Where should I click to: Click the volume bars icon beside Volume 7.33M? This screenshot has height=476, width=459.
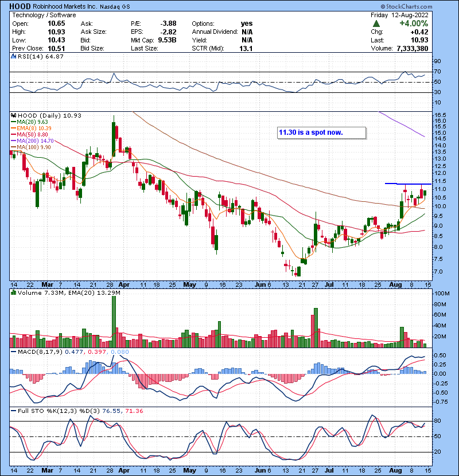click(13, 292)
